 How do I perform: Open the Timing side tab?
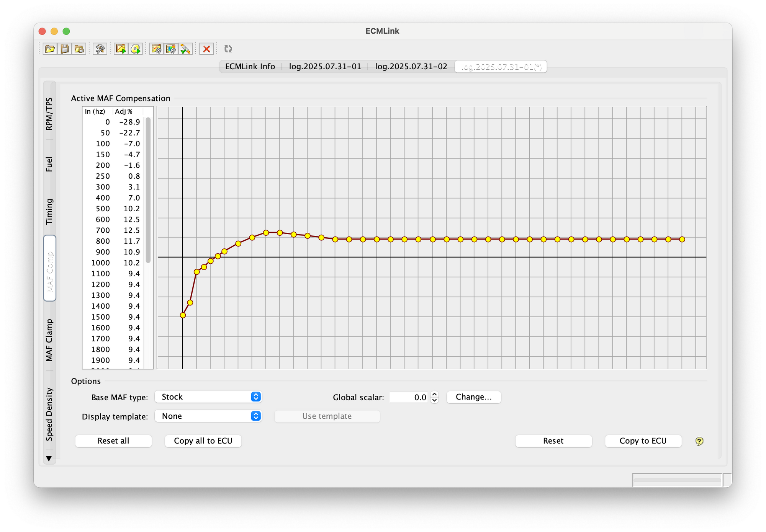click(x=49, y=212)
